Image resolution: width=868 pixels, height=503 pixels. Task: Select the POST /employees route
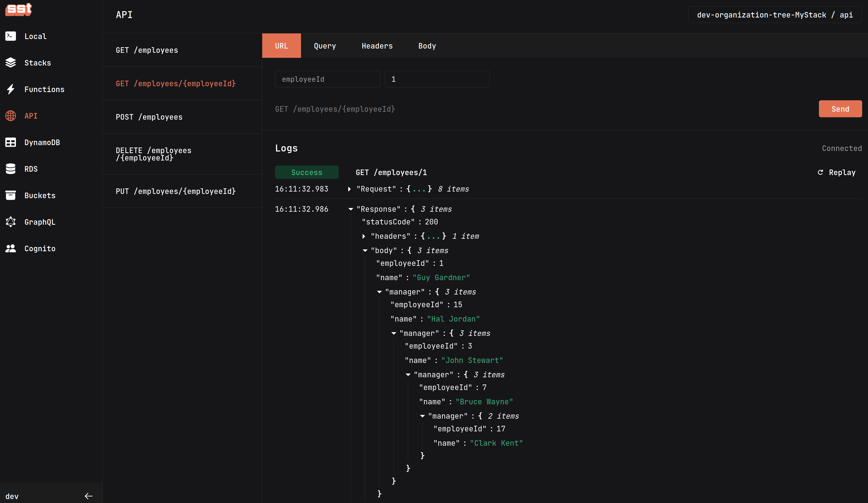click(x=149, y=117)
